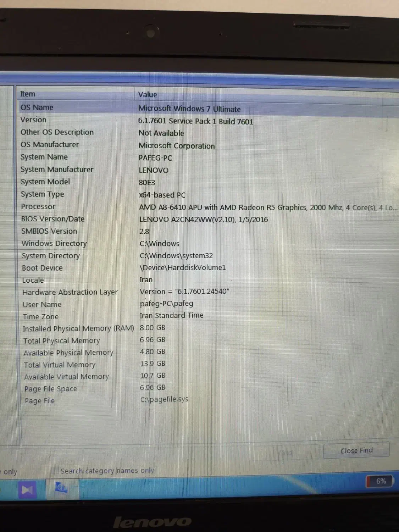Click the greyed-out Find button
The image size is (399, 532).
285,453
